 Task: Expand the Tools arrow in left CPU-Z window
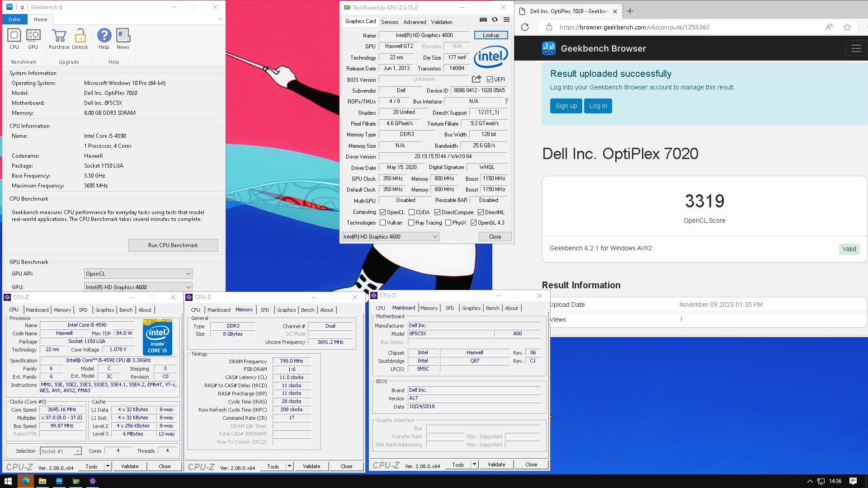pos(108,466)
